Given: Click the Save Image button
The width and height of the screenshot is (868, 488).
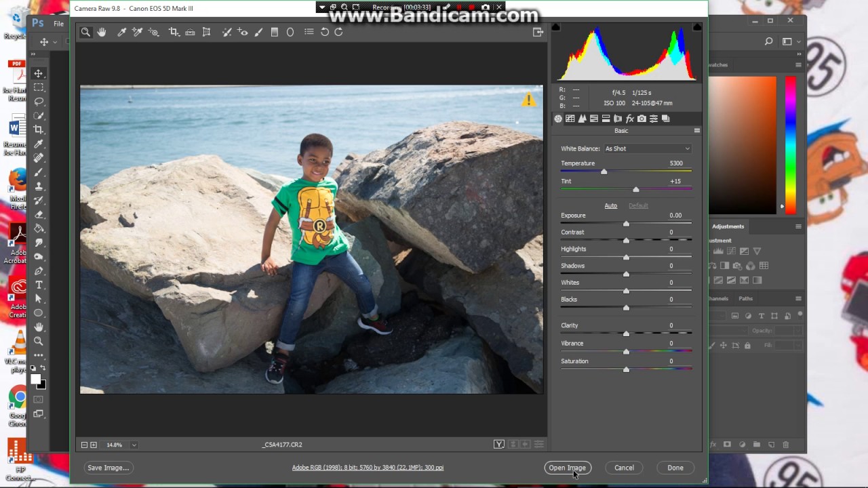Looking at the screenshot, I should coord(108,468).
